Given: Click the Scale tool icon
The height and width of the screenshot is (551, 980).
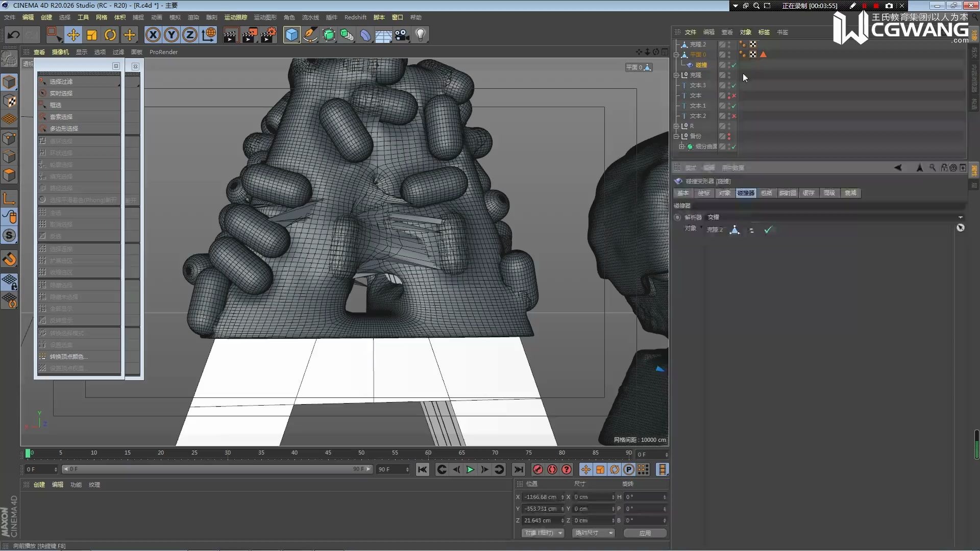Looking at the screenshot, I should pos(92,35).
